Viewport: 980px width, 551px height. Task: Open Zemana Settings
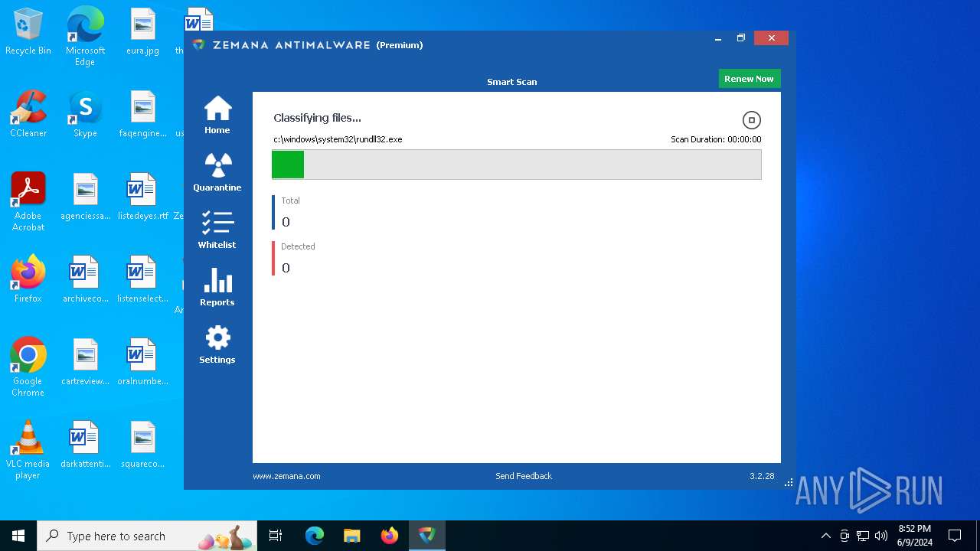coord(217,344)
